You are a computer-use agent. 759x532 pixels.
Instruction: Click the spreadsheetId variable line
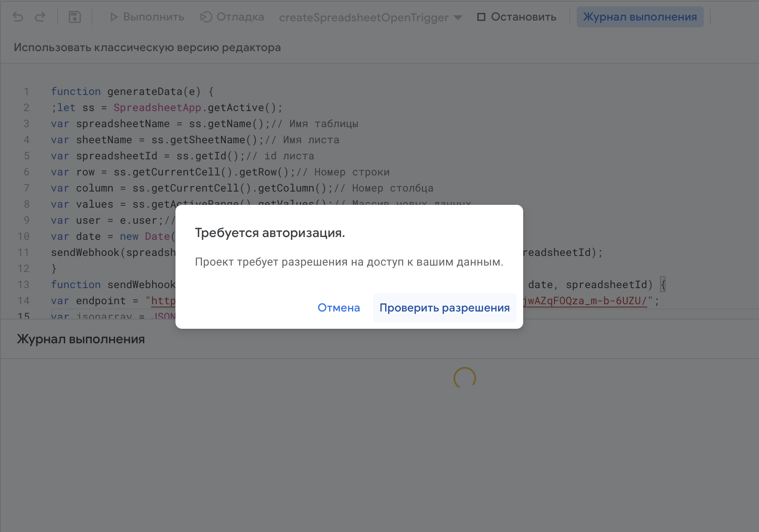tap(182, 156)
